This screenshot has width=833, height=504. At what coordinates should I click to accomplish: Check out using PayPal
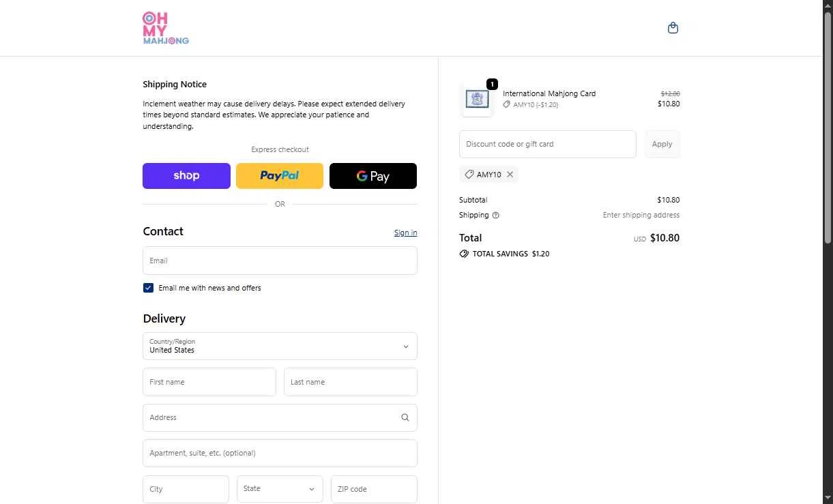click(280, 176)
